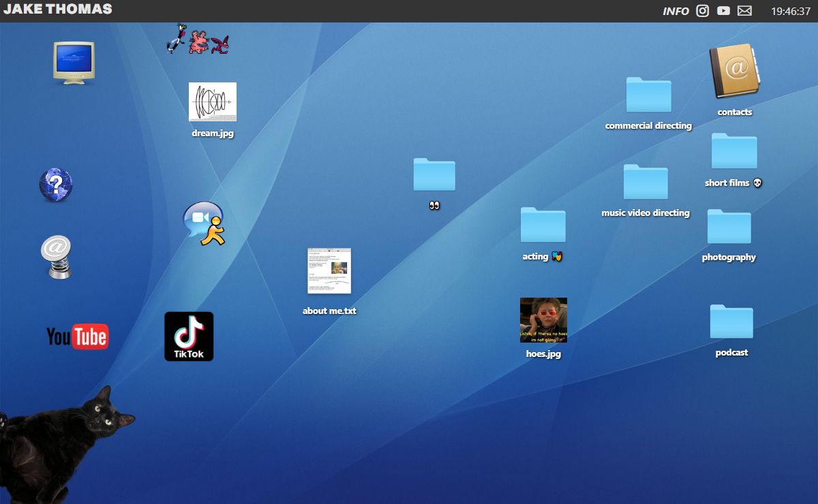The image size is (818, 504).
Task: Click the INFO menu item
Action: 676,11
